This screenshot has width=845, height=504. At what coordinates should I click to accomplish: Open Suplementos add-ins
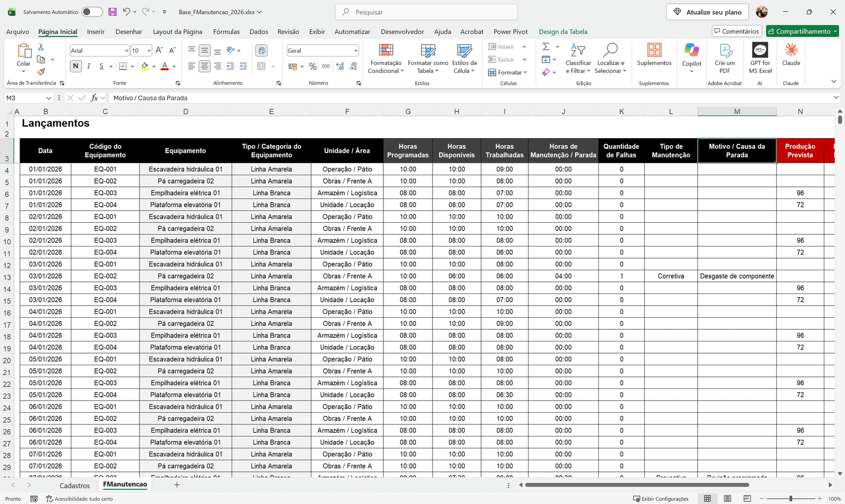[654, 55]
